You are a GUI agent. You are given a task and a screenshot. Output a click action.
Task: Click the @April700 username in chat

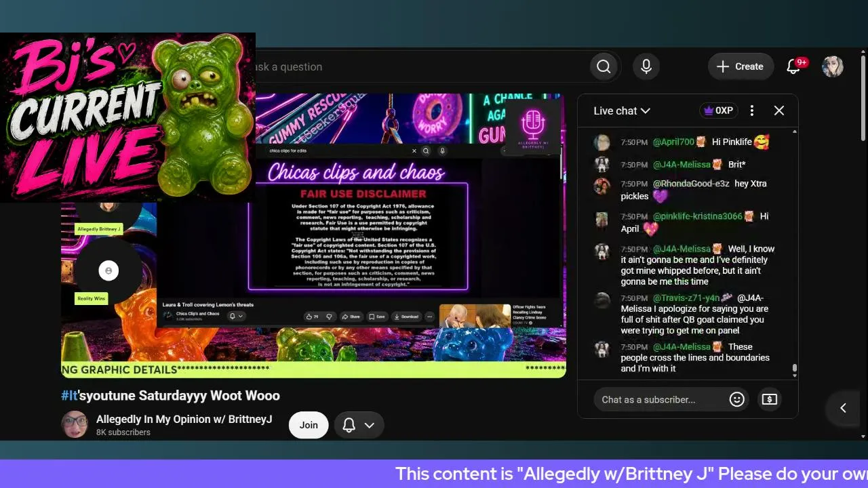tap(673, 142)
